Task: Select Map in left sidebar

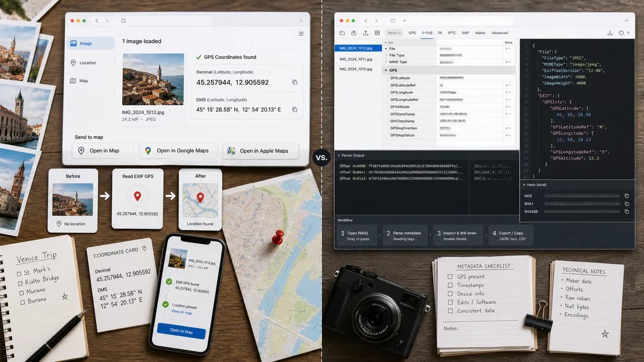Action: pyautogui.click(x=79, y=81)
